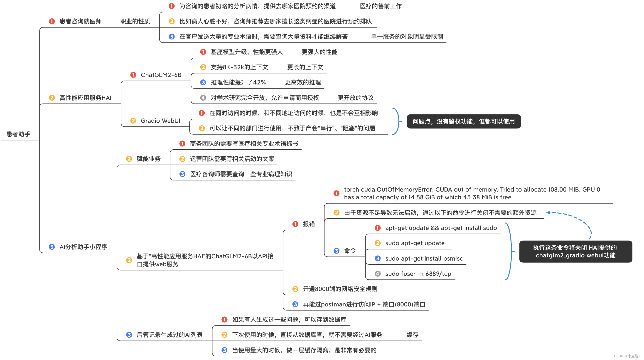644x360 pixels.
Task: Select the dark callout 问题点，没有鉴权功能
Action: coord(464,121)
